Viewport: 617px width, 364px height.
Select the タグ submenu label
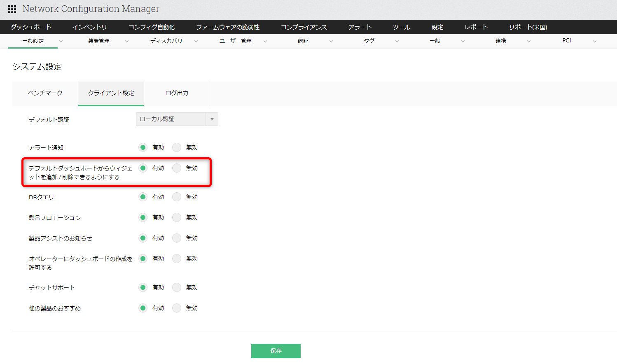pyautogui.click(x=369, y=41)
